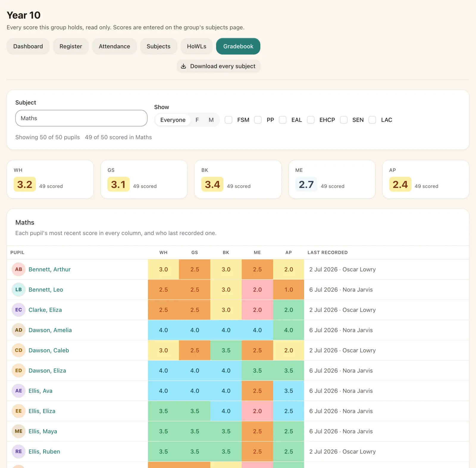The image size is (476, 468).
Task: Click the ME avatar for Maya Ellis
Action: point(18,431)
